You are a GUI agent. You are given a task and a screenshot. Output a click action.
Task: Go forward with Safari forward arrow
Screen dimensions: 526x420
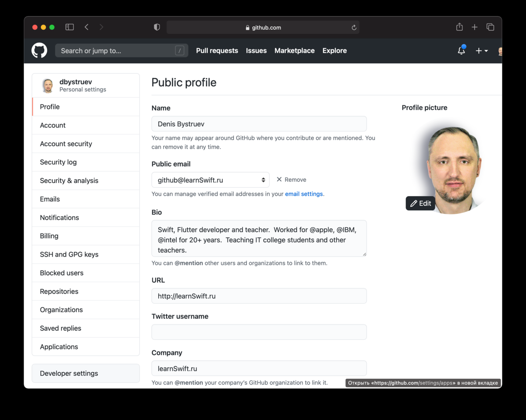click(x=101, y=27)
